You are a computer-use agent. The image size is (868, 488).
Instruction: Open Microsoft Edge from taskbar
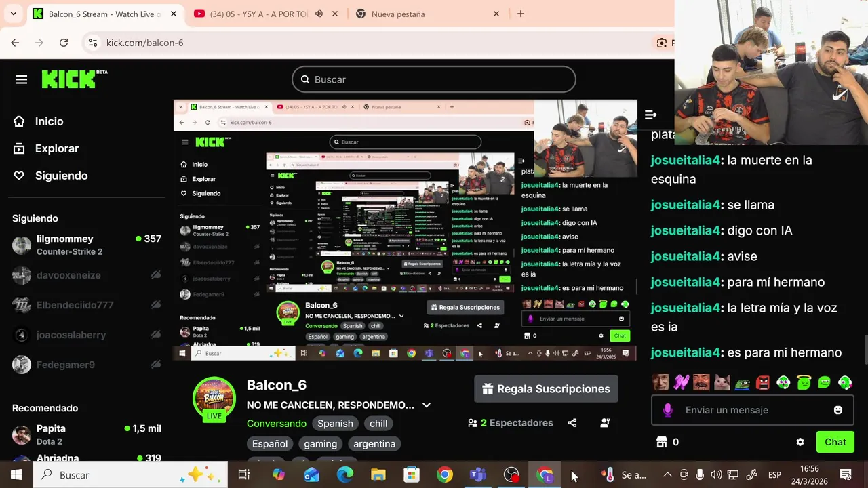[x=345, y=475]
